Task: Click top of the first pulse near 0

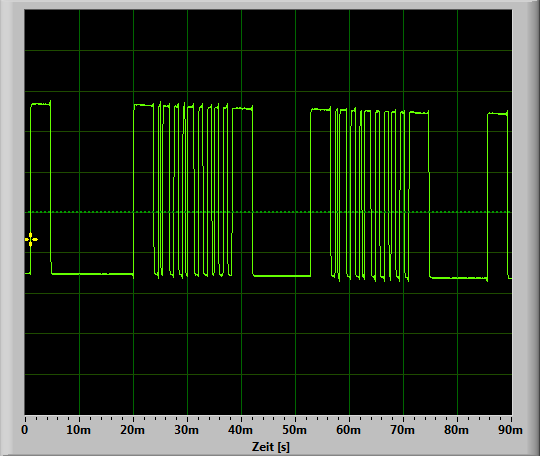Action: click(x=41, y=104)
